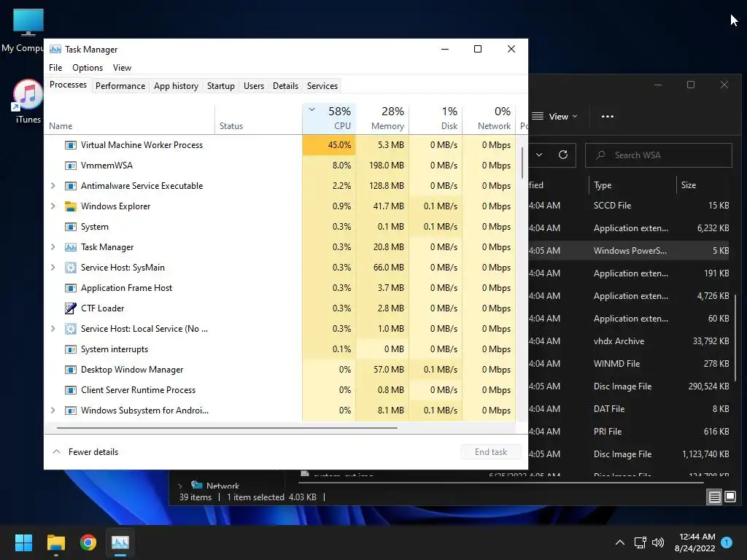
Task: Click the System process icon
Action: click(x=71, y=227)
